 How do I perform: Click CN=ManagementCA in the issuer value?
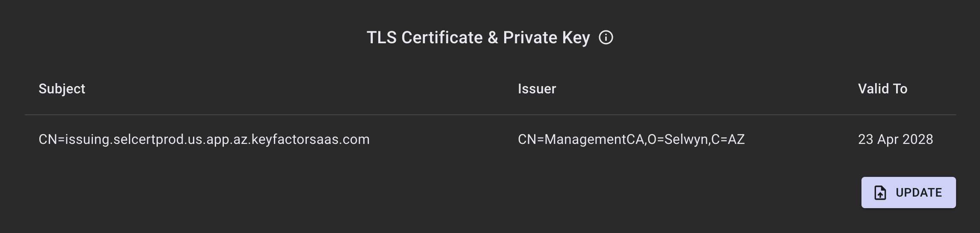(x=580, y=139)
